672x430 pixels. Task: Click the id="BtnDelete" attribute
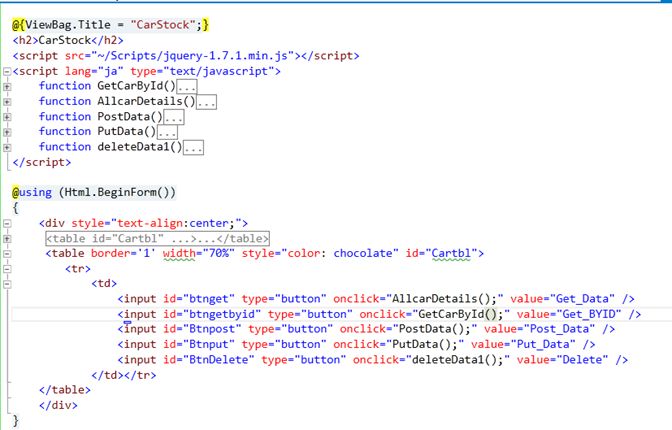pyautogui.click(x=209, y=360)
